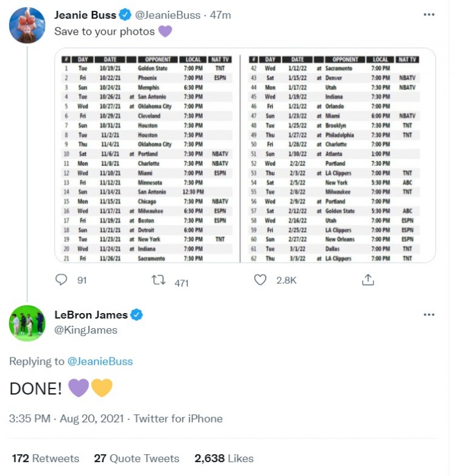Viewport: 456px width, 476px height.
Task: Click the share icon under the schedule
Action: coord(367,280)
